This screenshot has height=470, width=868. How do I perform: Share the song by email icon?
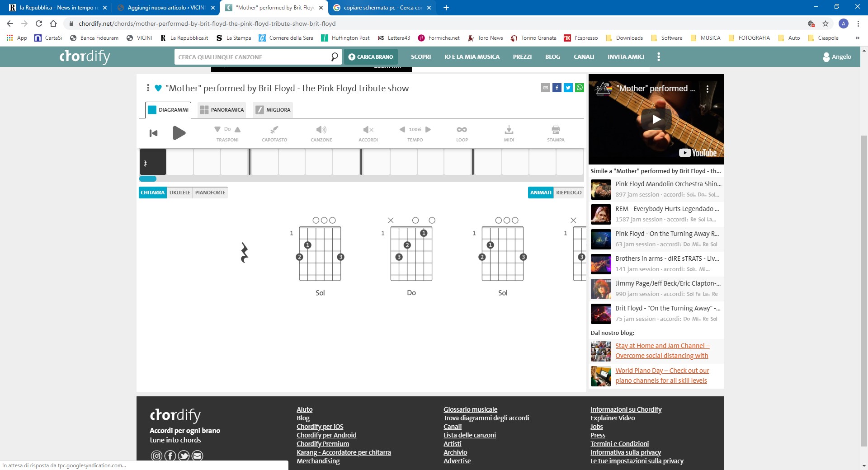546,88
